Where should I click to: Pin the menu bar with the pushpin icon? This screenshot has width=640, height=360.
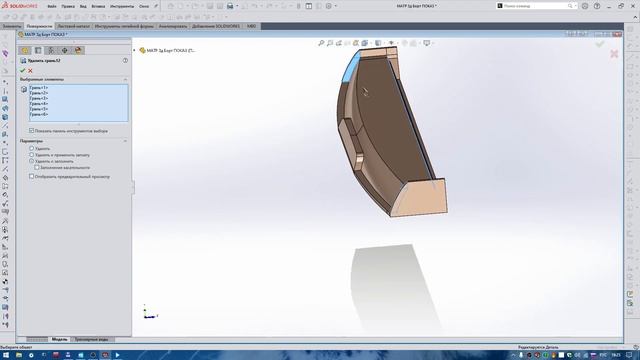[156, 6]
